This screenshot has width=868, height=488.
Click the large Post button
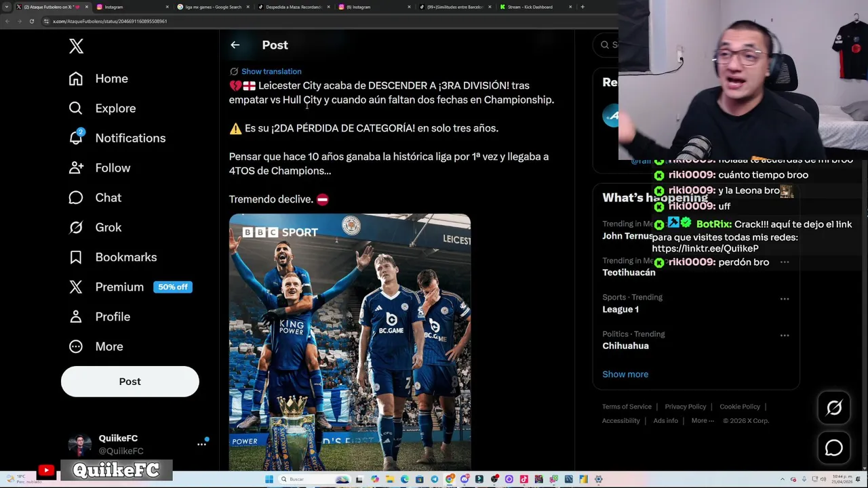click(x=130, y=382)
